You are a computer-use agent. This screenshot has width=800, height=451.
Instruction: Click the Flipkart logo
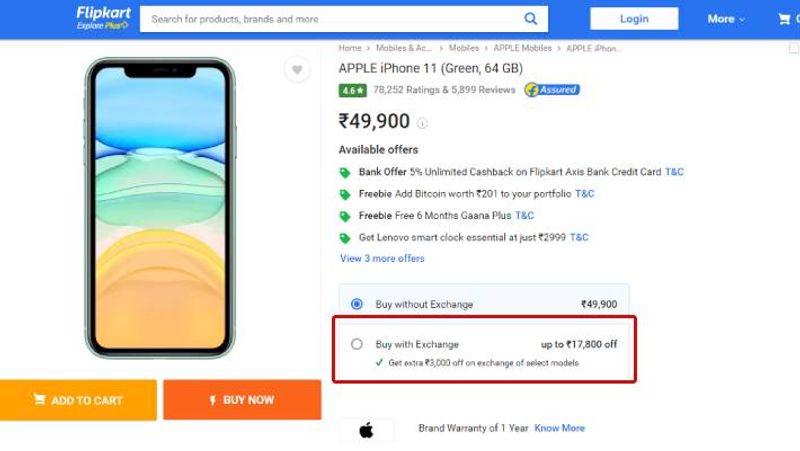click(103, 18)
